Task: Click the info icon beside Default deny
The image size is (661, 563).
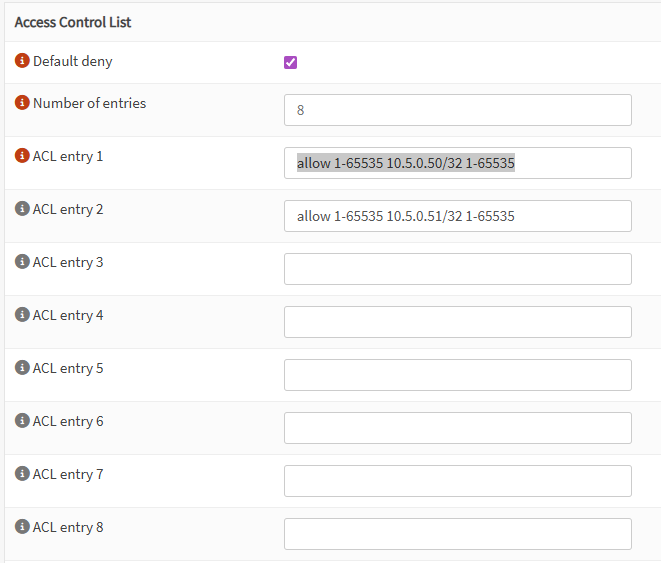Action: (22, 61)
